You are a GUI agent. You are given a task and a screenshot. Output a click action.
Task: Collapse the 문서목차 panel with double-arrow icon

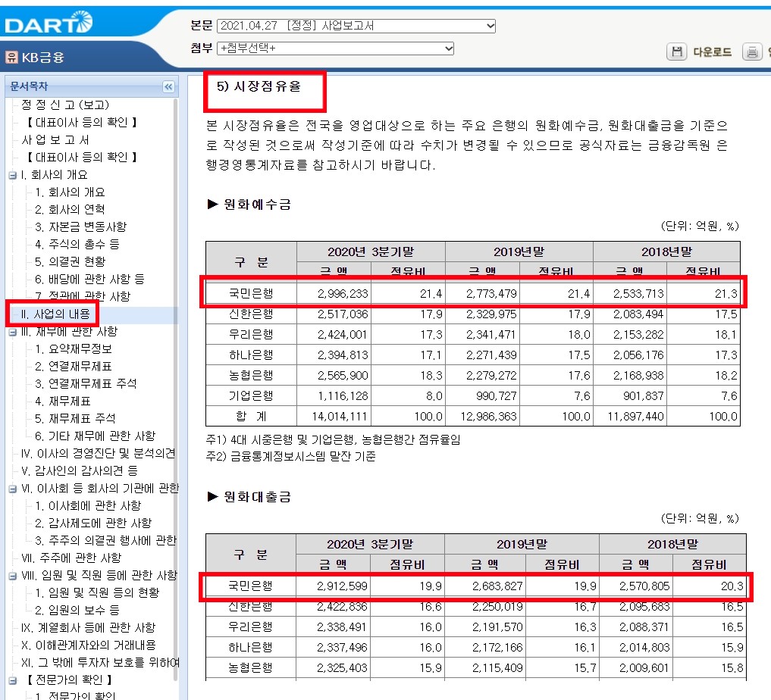tap(168, 87)
